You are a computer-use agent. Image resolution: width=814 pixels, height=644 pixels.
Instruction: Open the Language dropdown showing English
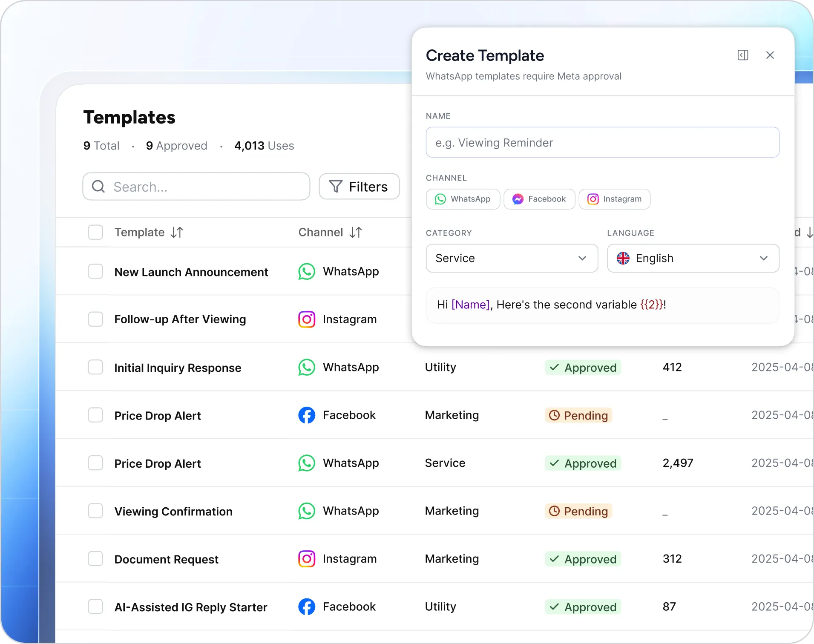point(693,258)
